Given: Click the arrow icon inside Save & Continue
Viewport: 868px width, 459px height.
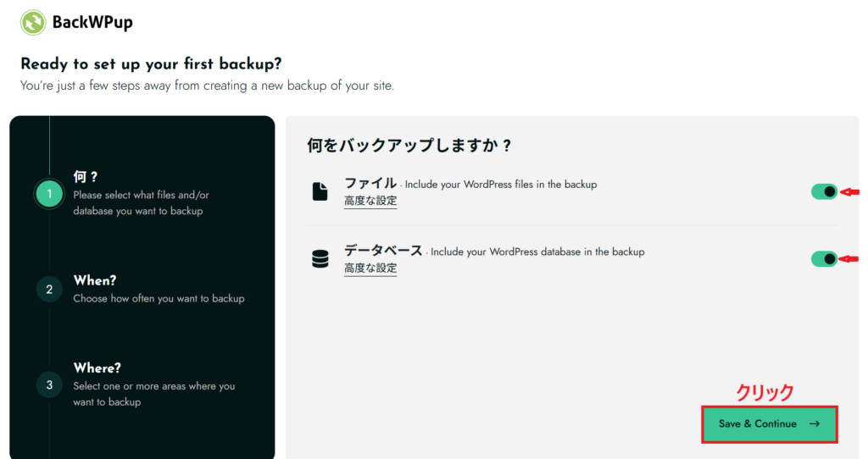Looking at the screenshot, I should pos(814,423).
